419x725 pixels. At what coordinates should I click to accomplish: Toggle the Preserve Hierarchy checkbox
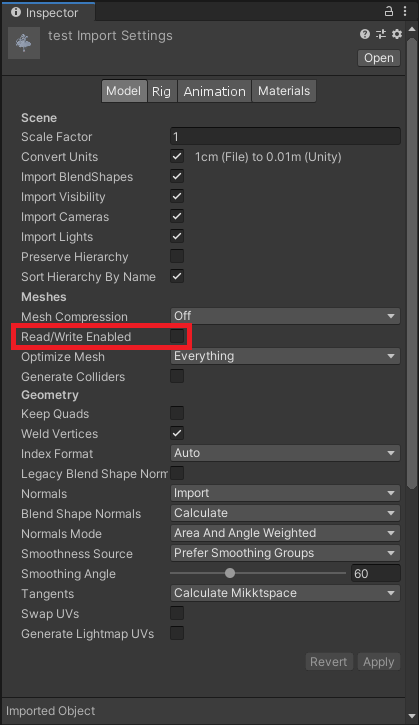(177, 256)
